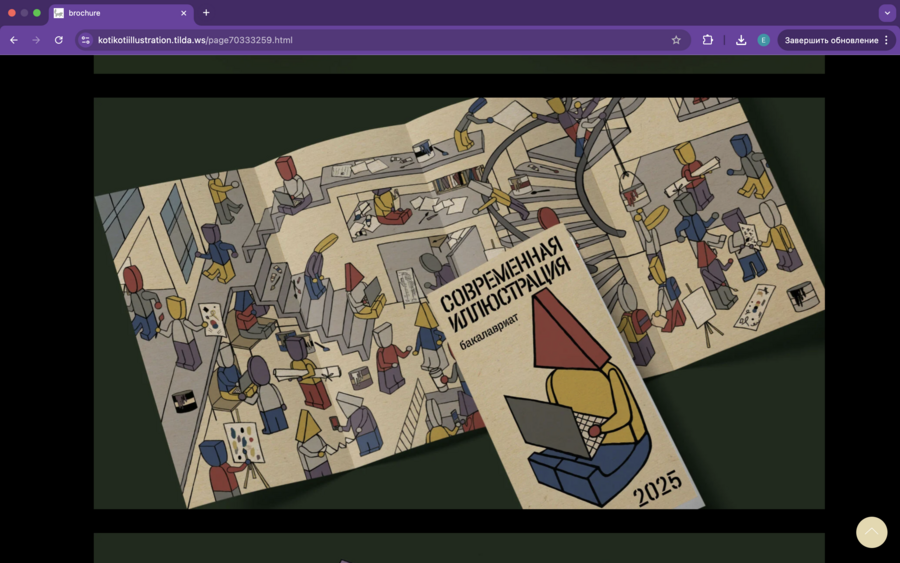Go back to the previous page
Viewport: 900px width, 563px height.
pyautogui.click(x=14, y=40)
